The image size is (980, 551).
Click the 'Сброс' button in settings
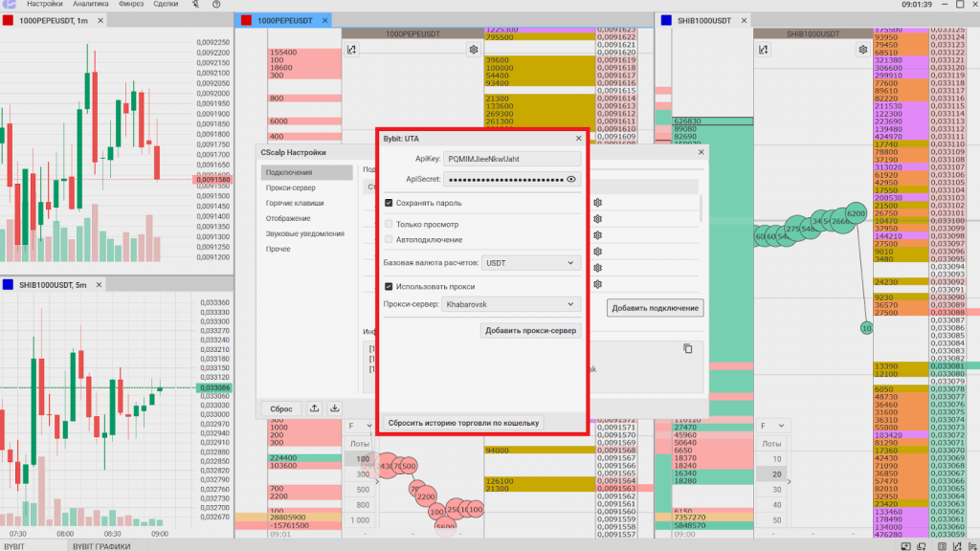pyautogui.click(x=280, y=408)
